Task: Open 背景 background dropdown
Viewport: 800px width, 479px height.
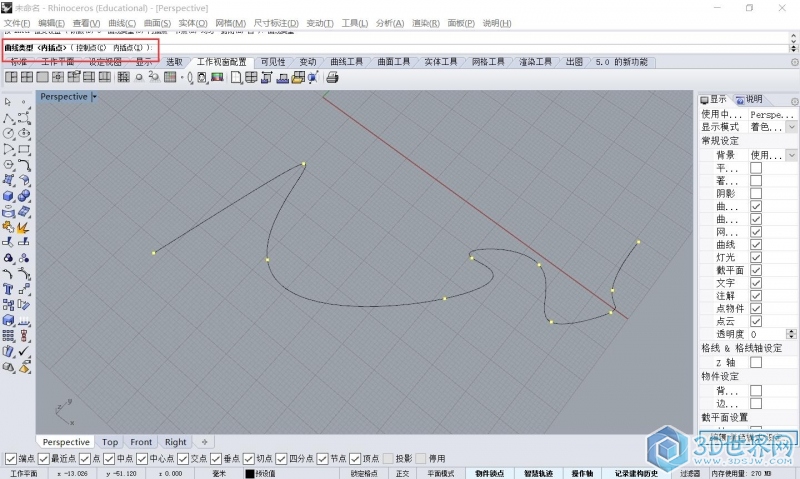Action: [x=791, y=155]
